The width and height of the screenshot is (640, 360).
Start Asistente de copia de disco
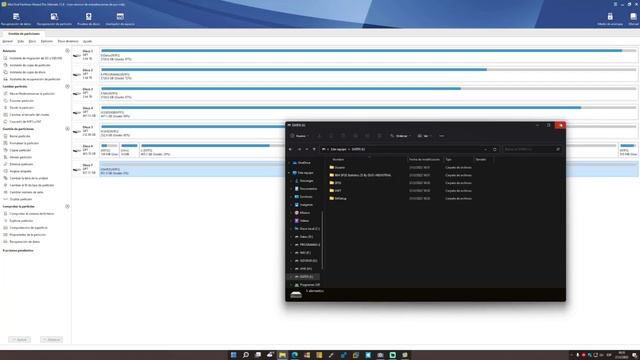tap(24, 72)
